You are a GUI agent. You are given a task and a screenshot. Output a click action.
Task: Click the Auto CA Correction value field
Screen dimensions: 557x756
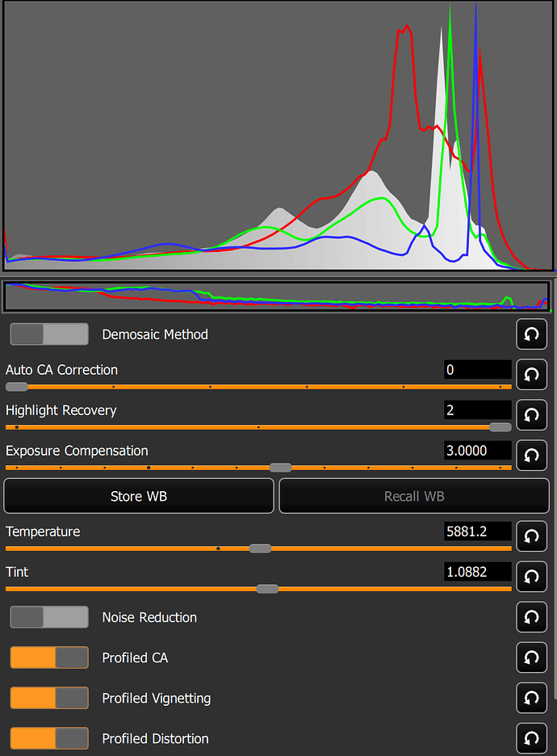click(x=478, y=370)
